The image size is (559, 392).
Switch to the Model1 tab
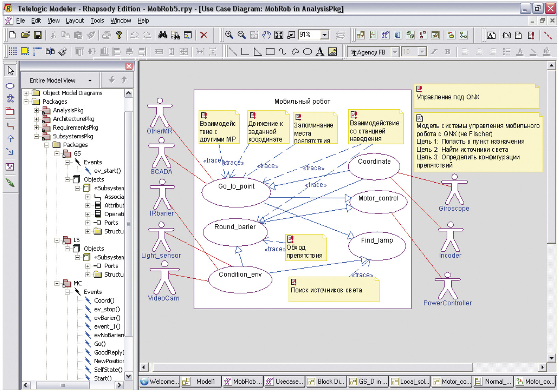point(201,381)
